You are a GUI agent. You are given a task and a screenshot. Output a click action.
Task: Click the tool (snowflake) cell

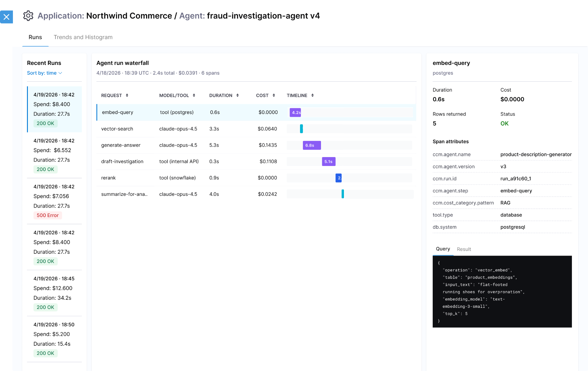[x=177, y=178]
